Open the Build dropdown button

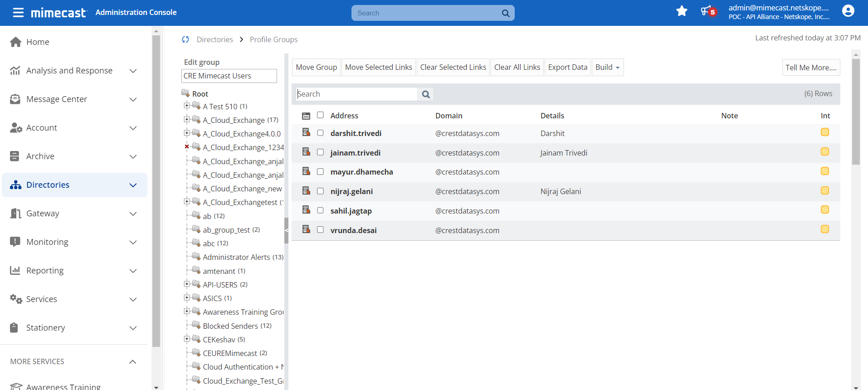[x=608, y=67]
